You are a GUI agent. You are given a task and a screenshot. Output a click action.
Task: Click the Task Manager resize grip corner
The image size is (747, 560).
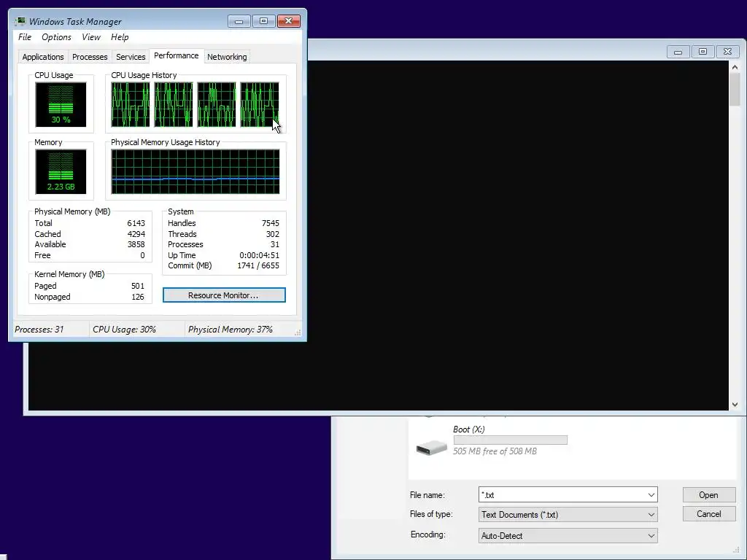298,332
